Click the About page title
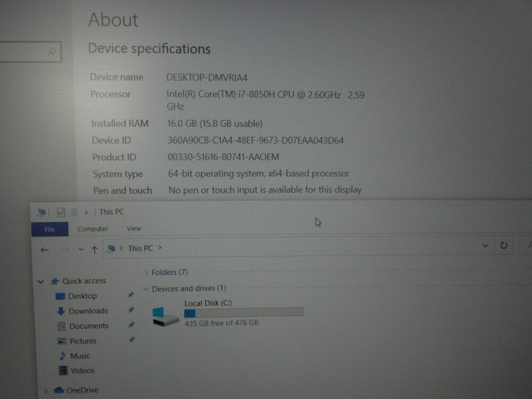Viewport: 532px width, 399px height. pos(113,20)
